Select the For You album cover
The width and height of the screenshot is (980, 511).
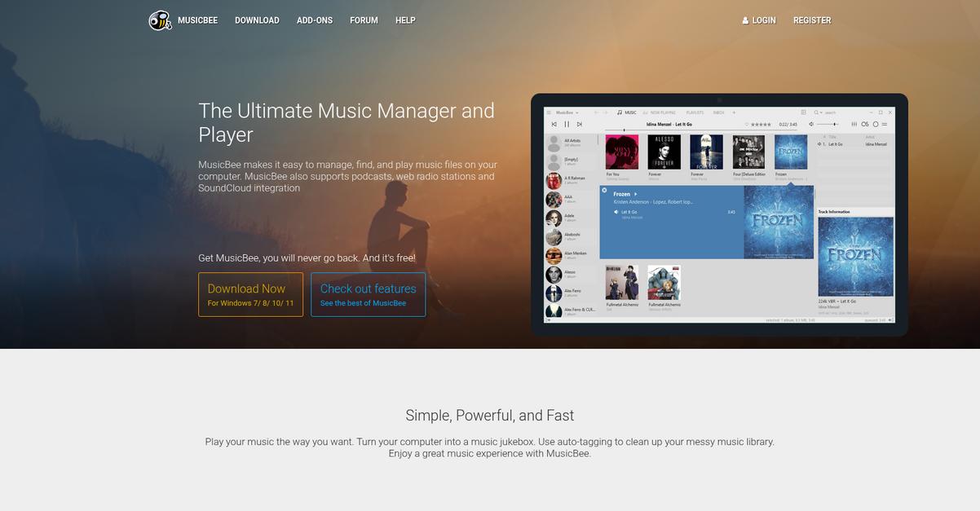tap(622, 152)
